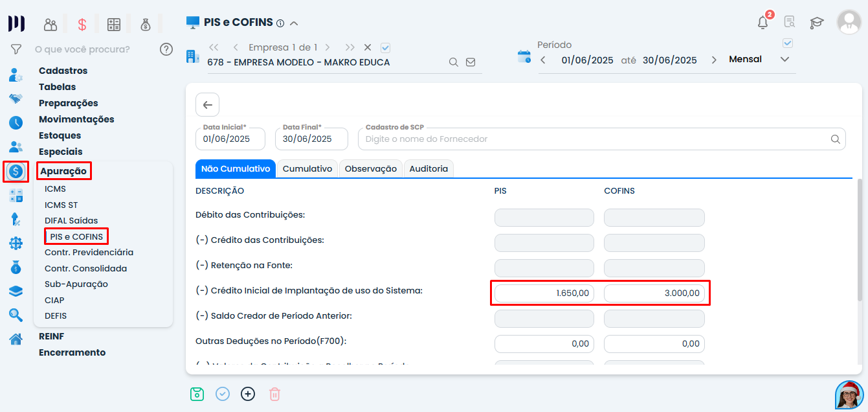Click the plus circle add icon

248,394
